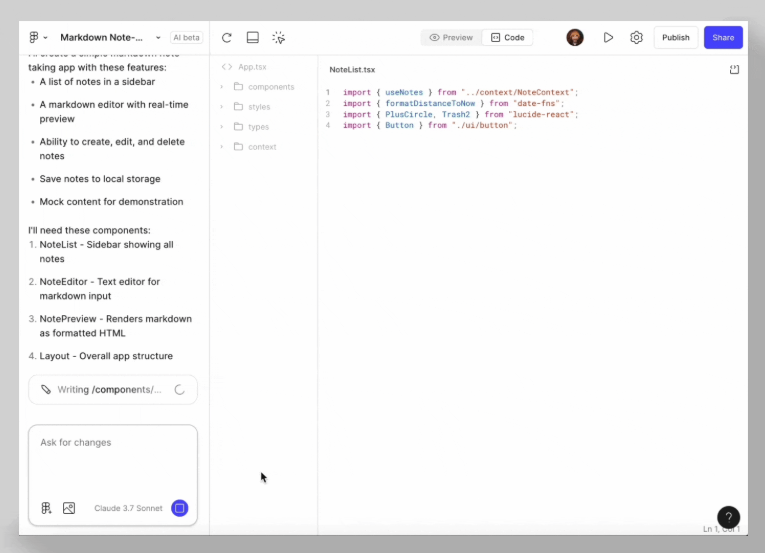Click 'Layout - Overall app structure' list item
This screenshot has width=765, height=553.
106,356
